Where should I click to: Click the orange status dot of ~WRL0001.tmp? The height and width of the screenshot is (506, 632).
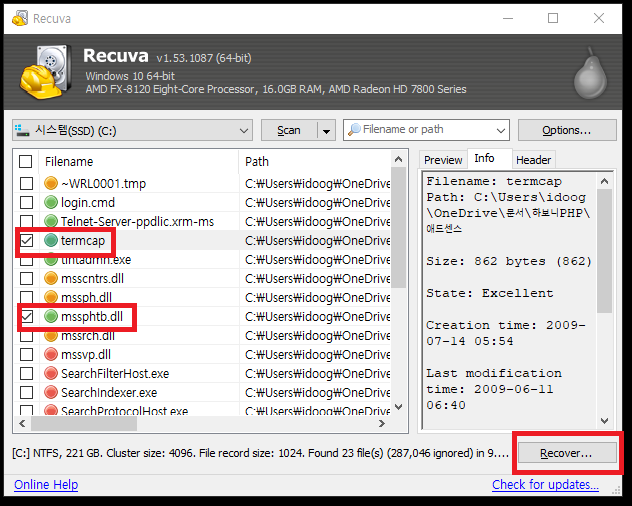click(x=51, y=183)
